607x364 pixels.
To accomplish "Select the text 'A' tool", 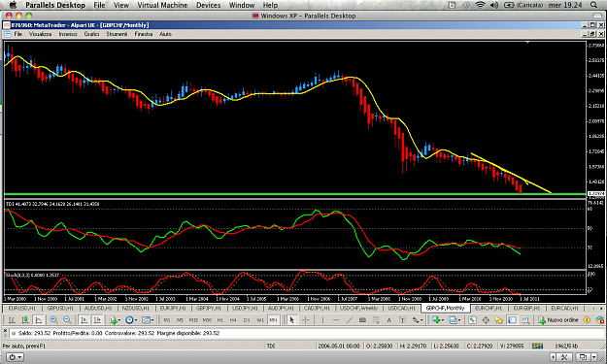I will (x=389, y=320).
